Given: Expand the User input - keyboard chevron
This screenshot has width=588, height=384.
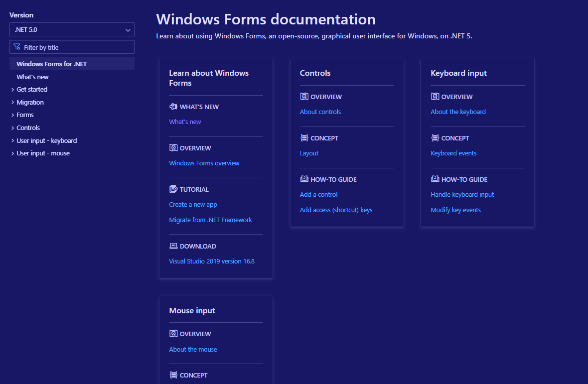Looking at the screenshot, I should (x=13, y=141).
